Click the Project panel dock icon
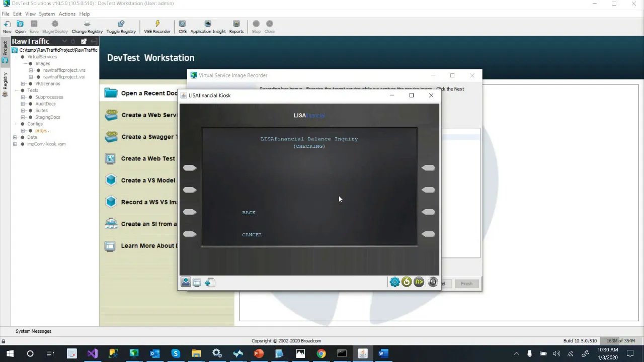 pos(84,41)
